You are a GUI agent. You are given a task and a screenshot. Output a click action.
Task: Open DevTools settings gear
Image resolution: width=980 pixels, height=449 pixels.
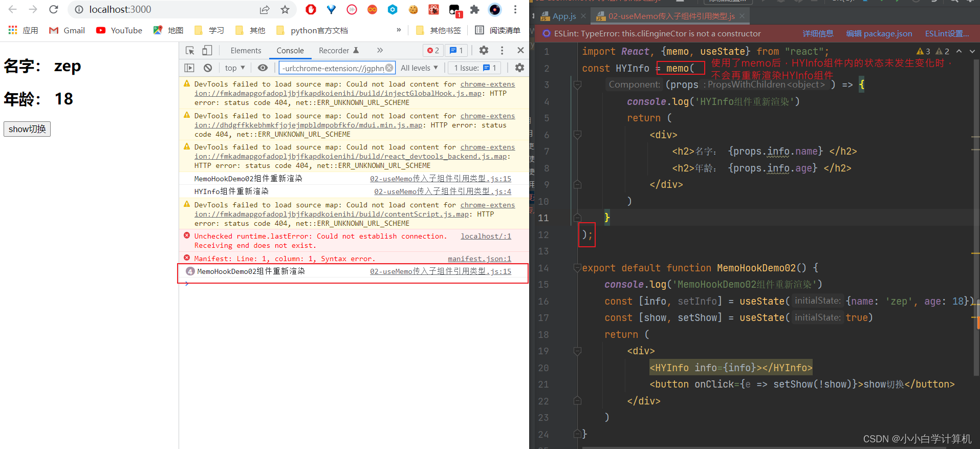[x=484, y=50]
